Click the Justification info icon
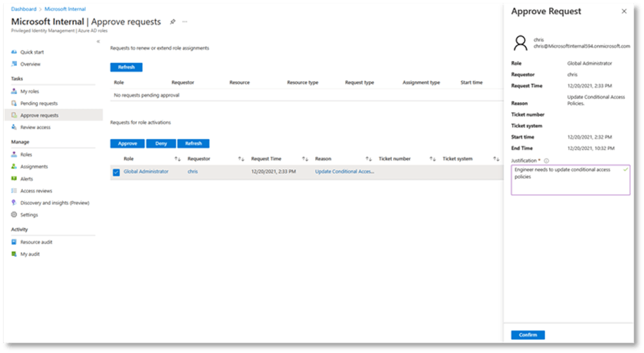 pyautogui.click(x=546, y=160)
